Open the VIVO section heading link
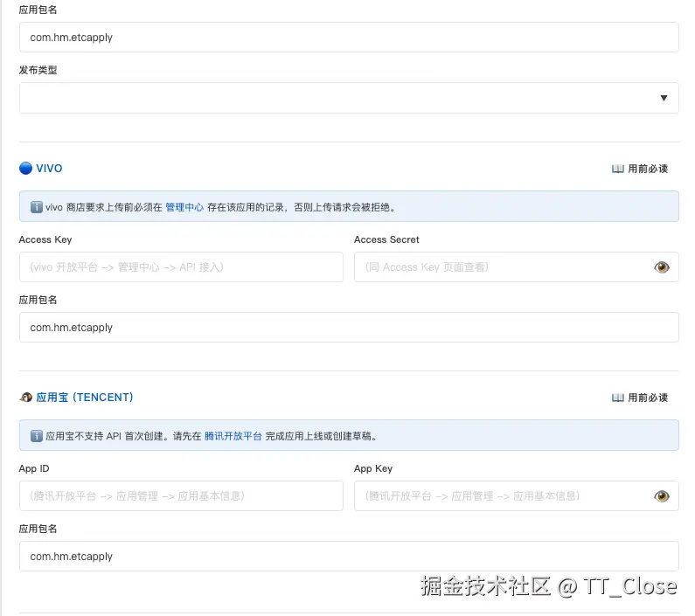The width and height of the screenshot is (695, 616). (49, 169)
